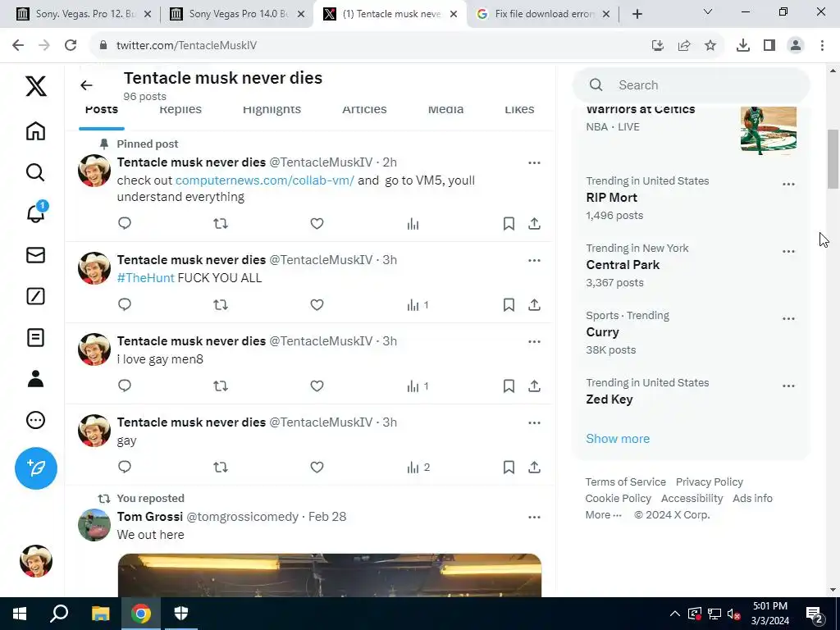840x630 pixels.
Task: Open More circle icon in sidebar
Action: point(35,420)
